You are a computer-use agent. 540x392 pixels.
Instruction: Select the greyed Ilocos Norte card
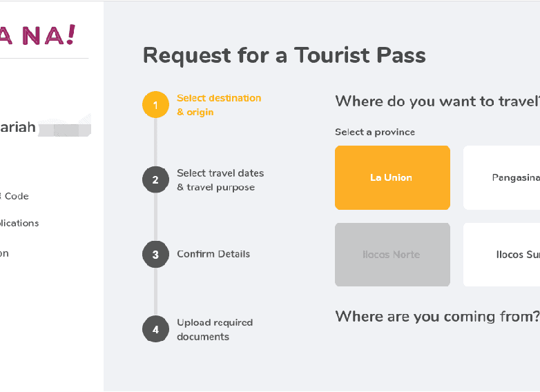coord(392,255)
